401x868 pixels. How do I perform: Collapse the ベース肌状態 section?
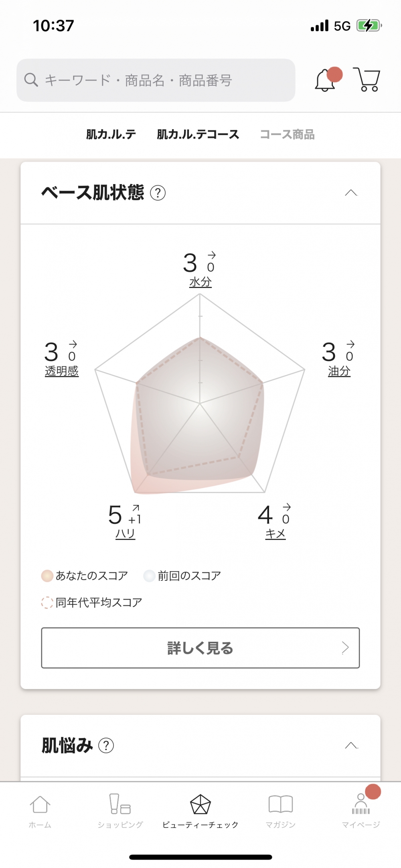point(351,193)
